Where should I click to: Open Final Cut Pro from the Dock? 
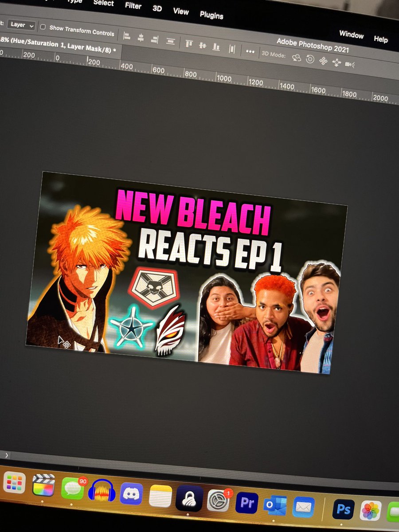point(43,485)
